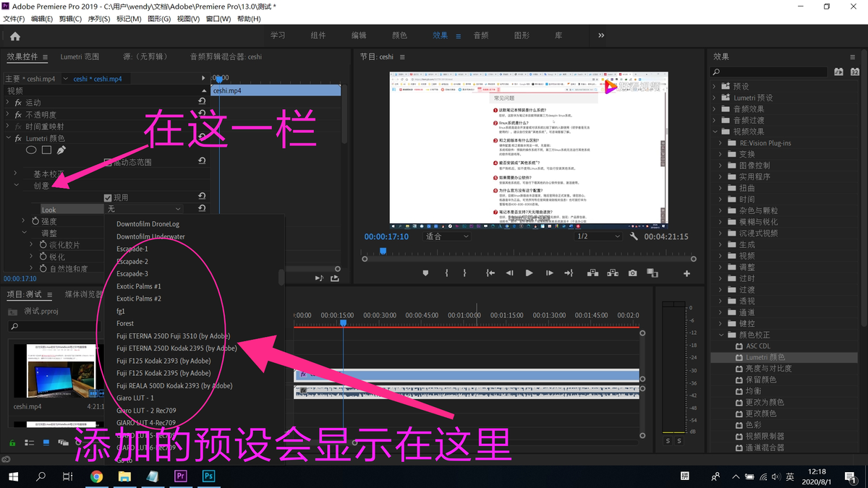Export frame with the camera icon
Screen dimensions: 868x488
click(633, 273)
